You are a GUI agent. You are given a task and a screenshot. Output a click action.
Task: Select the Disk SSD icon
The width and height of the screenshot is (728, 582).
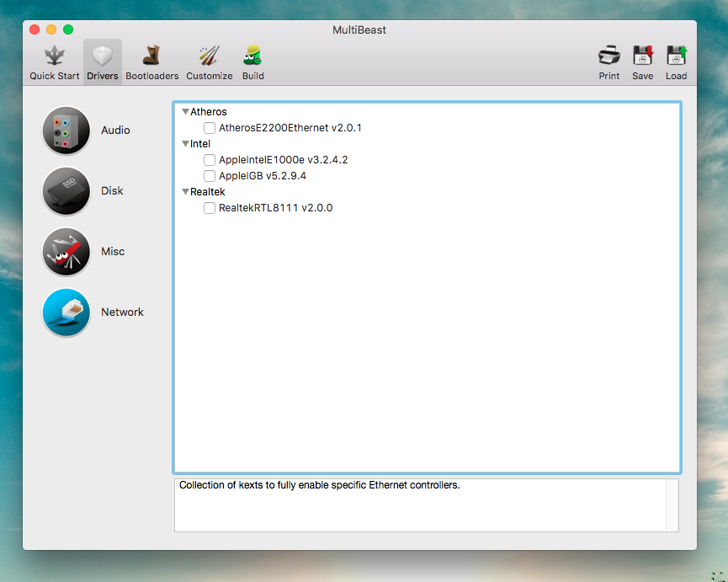[66, 191]
